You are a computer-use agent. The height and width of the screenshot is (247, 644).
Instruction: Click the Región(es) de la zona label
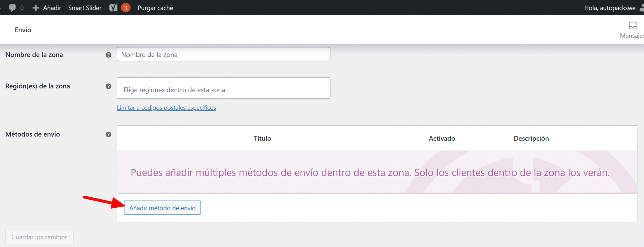click(38, 86)
